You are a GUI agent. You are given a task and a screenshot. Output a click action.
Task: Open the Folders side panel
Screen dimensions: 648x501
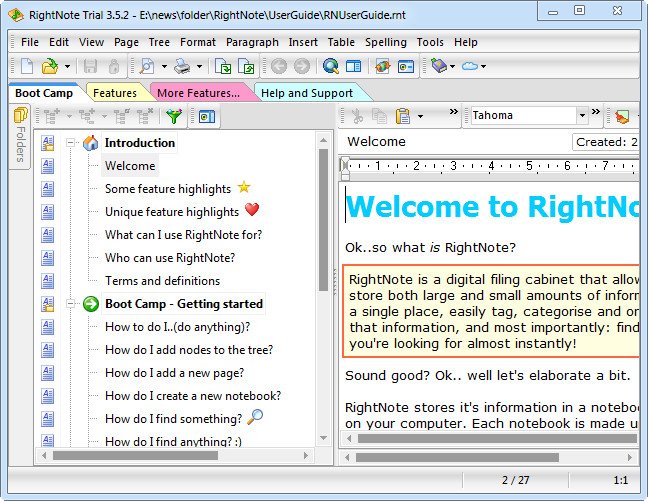pyautogui.click(x=20, y=137)
